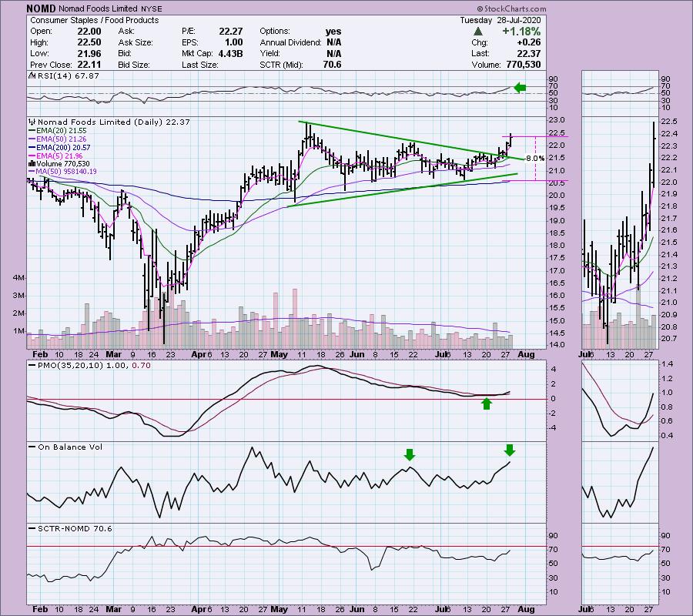Click the P/E value 22.27

(231, 32)
